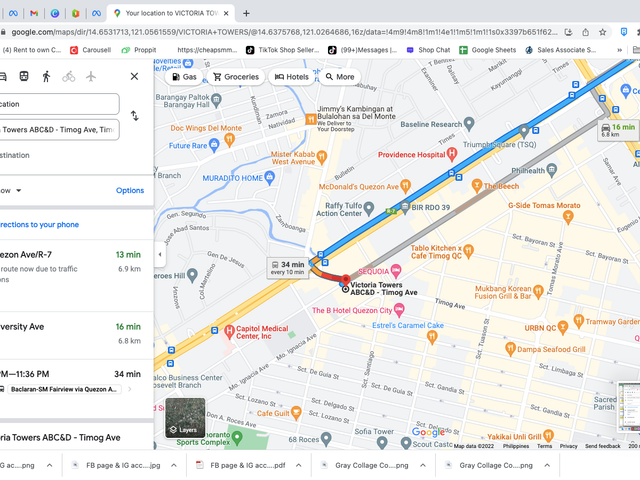Click the Philhealth marker
This screenshot has width=640, height=480.
coord(552,170)
